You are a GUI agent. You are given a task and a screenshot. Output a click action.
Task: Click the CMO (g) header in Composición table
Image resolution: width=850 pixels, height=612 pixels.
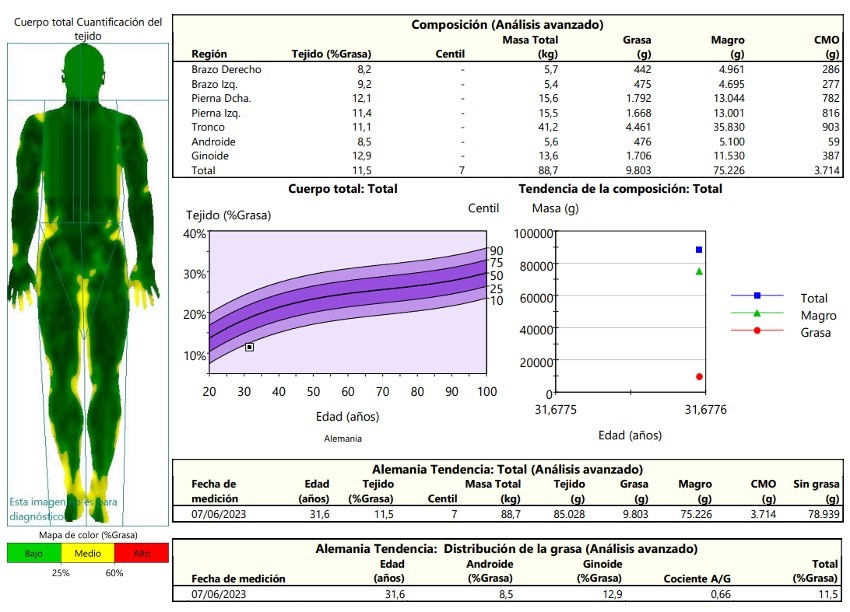pos(826,47)
